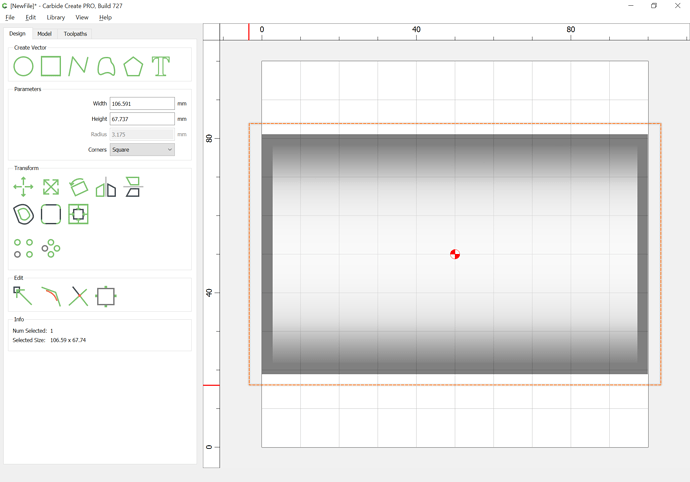Activate Node Edit mode
The width and height of the screenshot is (690, 482).
click(x=23, y=296)
